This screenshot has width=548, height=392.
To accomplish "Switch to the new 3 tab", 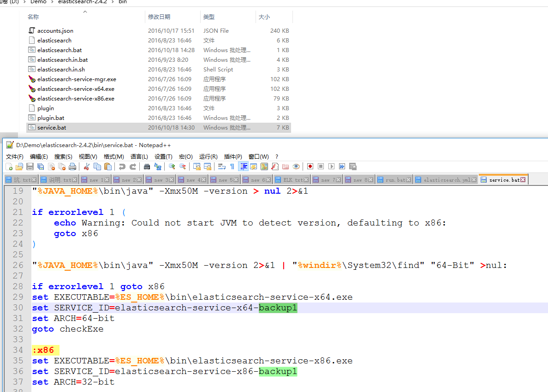I will click(x=161, y=180).
